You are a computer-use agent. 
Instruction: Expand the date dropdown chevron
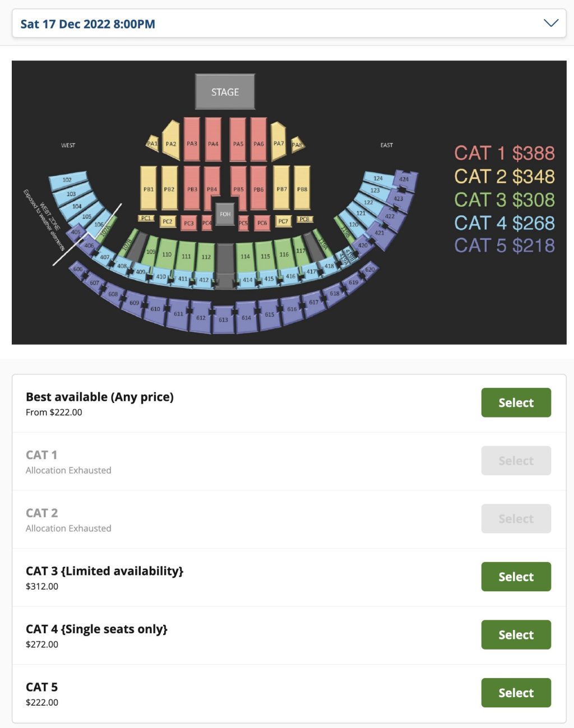pyautogui.click(x=551, y=24)
